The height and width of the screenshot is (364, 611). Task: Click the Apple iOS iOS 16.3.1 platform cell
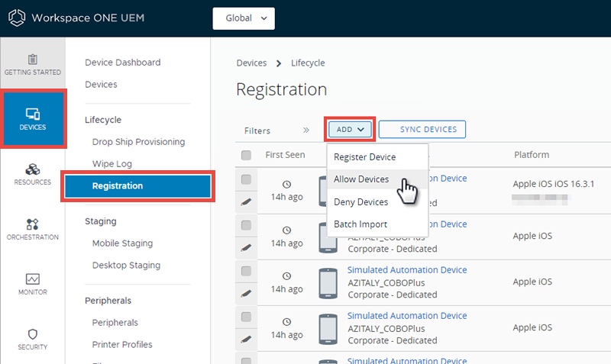pyautogui.click(x=553, y=184)
